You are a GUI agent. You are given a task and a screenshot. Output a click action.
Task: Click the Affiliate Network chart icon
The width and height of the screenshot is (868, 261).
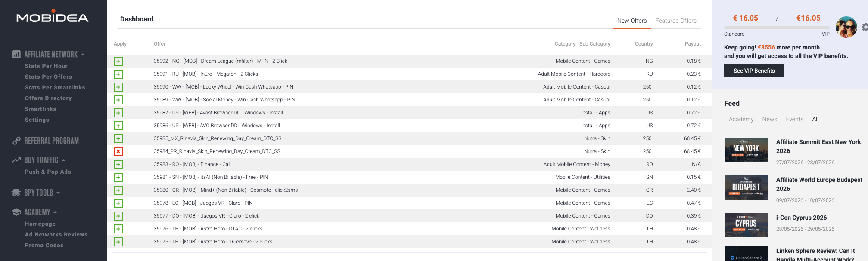coord(16,55)
